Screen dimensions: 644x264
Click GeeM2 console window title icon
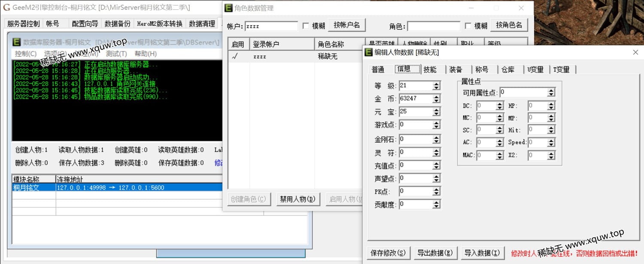pyautogui.click(x=6, y=7)
